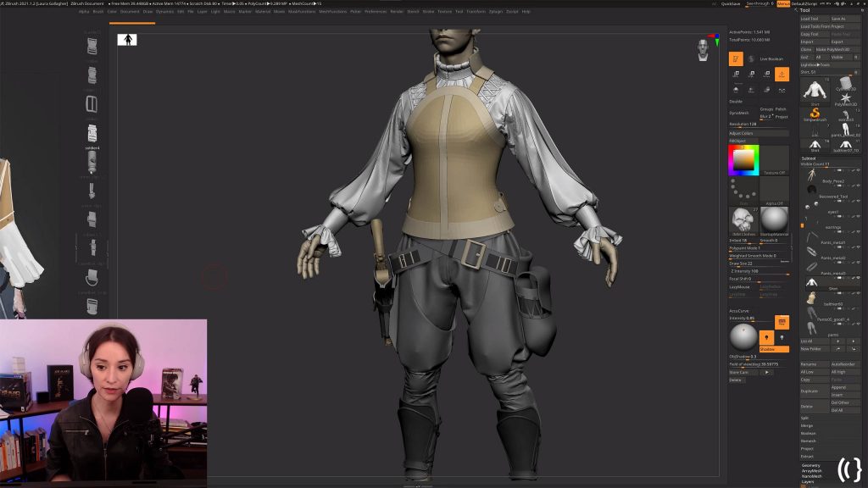868x488 pixels.
Task: Expand the NanoMesh section
Action: click(811, 476)
